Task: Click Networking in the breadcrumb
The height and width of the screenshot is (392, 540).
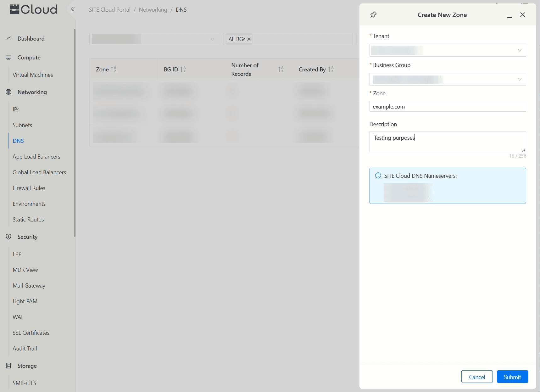Action: point(153,10)
